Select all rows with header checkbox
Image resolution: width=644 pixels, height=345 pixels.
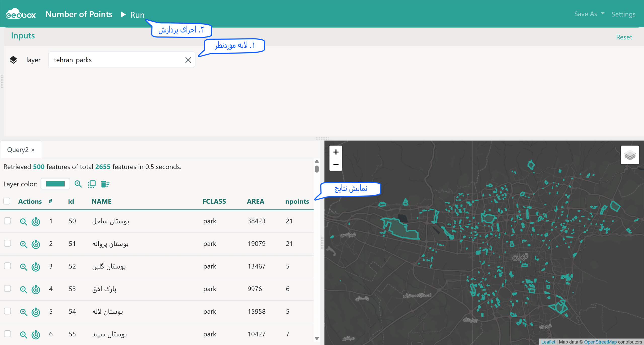[7, 201]
